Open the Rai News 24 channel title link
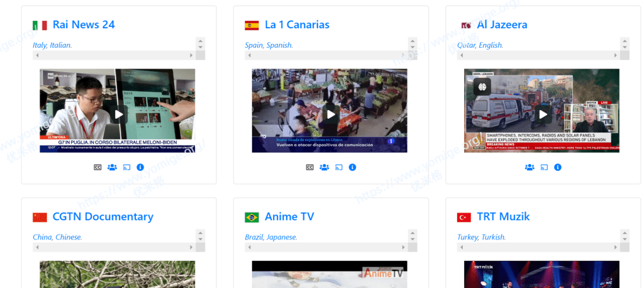The width and height of the screenshot is (644, 288). pos(84,25)
